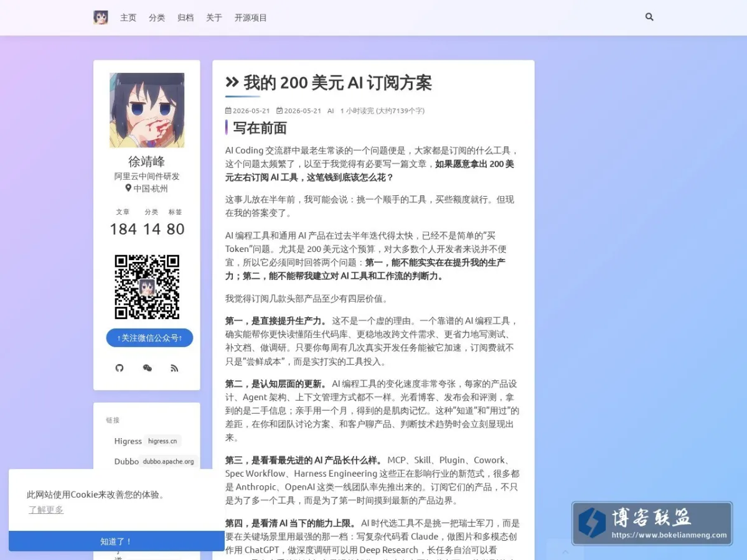This screenshot has width=747, height=560.
Task: Click the 了解更多 cookie link
Action: click(45, 510)
